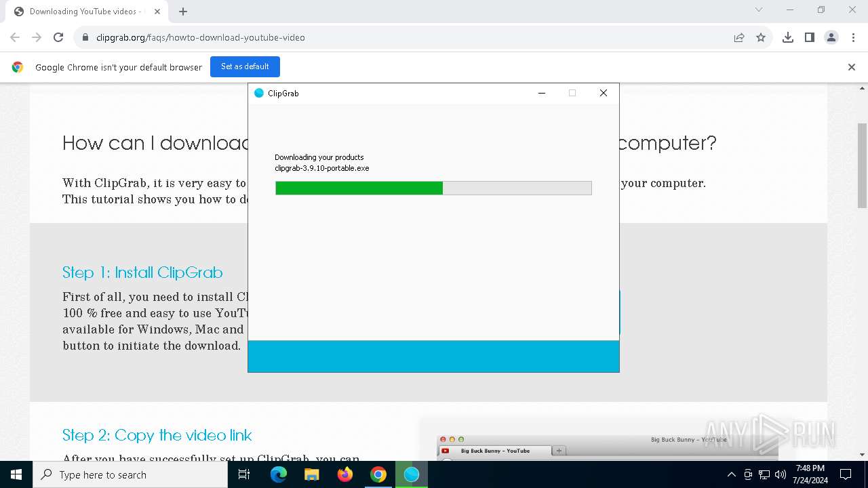Switch to ClipGrab on taskbar
This screenshot has height=488, width=868.
coord(412,474)
